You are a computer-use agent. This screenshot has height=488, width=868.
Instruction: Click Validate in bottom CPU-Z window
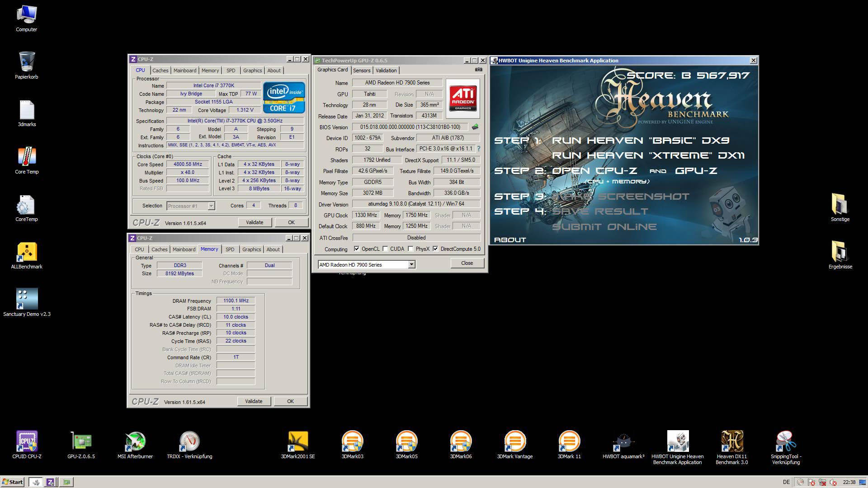click(254, 401)
